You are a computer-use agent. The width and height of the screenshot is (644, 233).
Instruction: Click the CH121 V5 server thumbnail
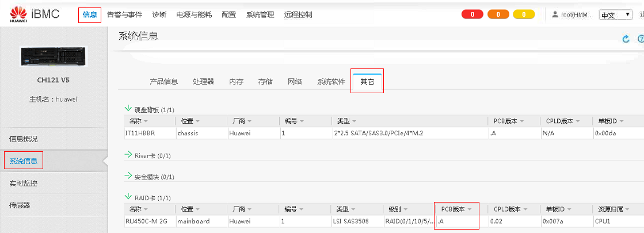(53, 56)
